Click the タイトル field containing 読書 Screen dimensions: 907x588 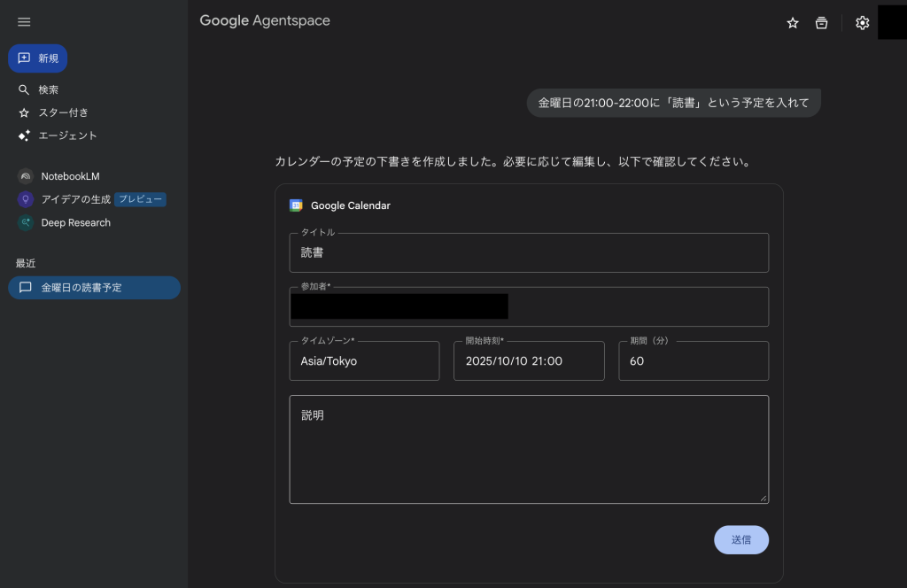pos(529,253)
